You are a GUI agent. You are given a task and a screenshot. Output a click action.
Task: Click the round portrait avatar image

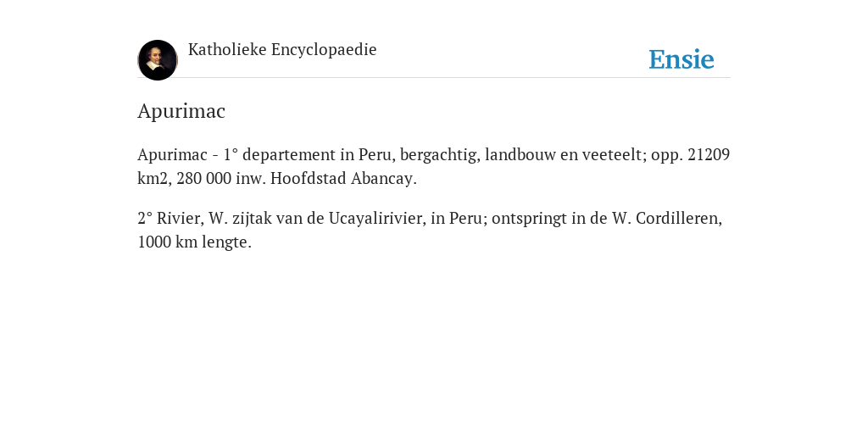coord(158,60)
